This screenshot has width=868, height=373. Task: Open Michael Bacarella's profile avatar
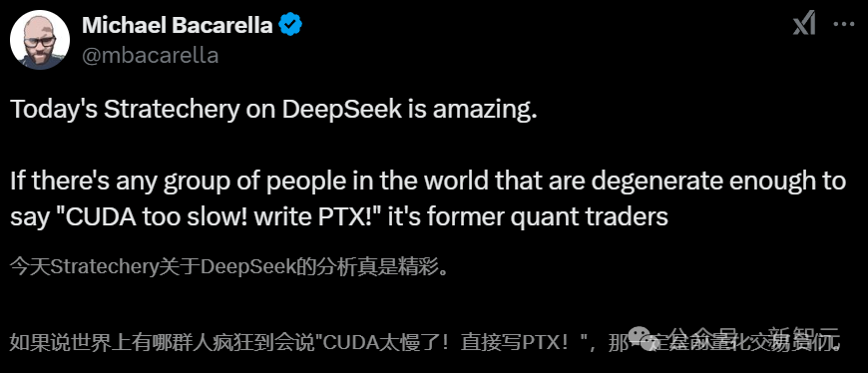click(40, 40)
